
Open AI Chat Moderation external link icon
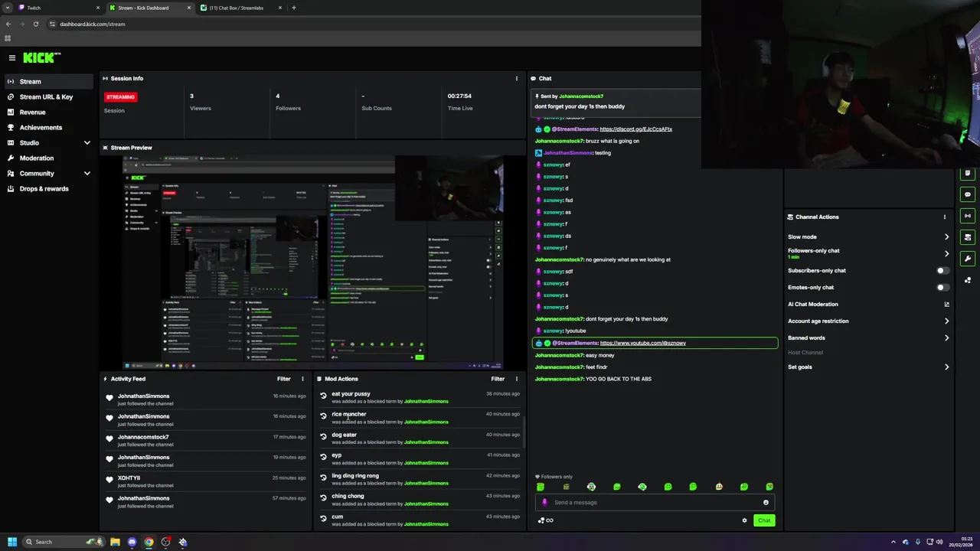point(946,305)
